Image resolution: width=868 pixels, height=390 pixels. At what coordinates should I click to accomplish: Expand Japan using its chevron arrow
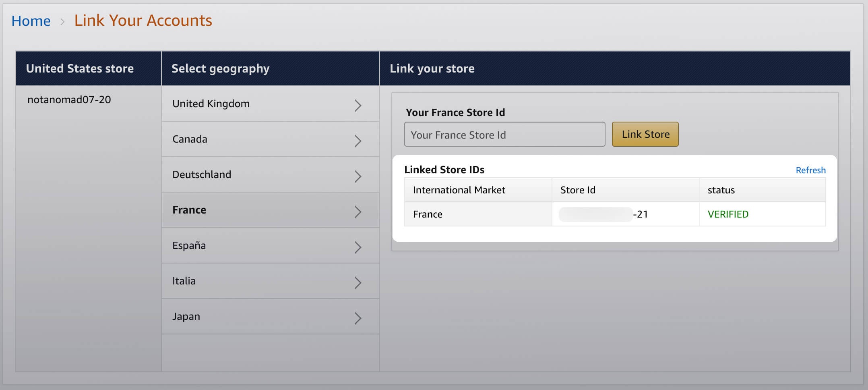(358, 318)
